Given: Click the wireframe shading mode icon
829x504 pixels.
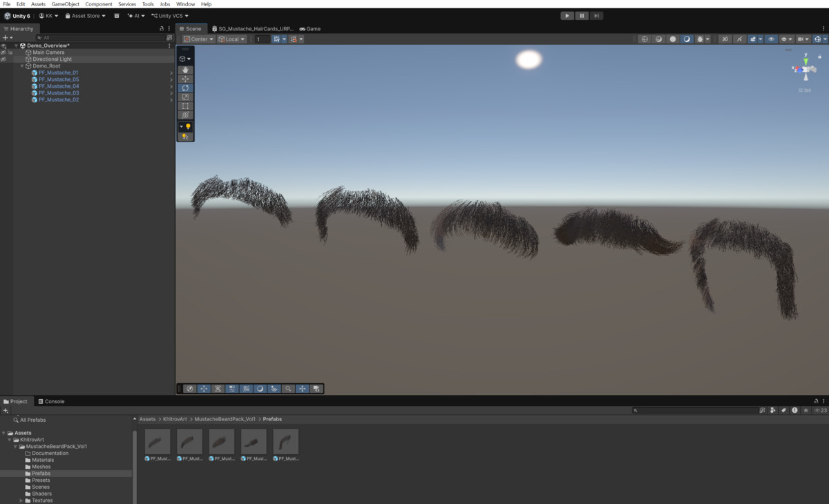Looking at the screenshot, I should (x=645, y=39).
